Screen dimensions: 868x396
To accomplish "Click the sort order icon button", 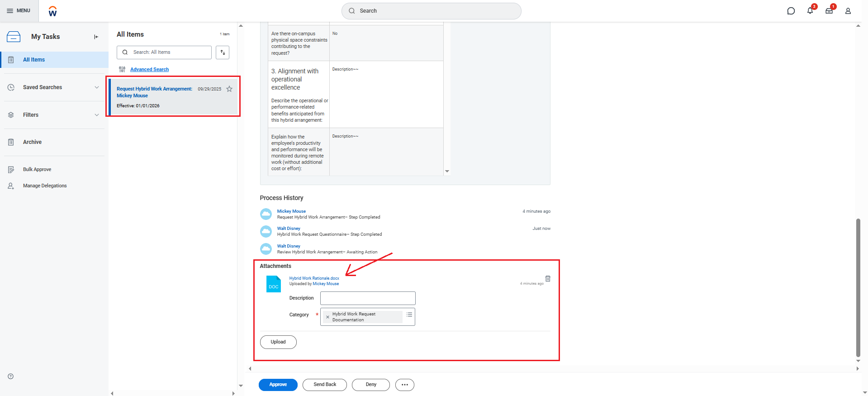I will pyautogui.click(x=223, y=52).
